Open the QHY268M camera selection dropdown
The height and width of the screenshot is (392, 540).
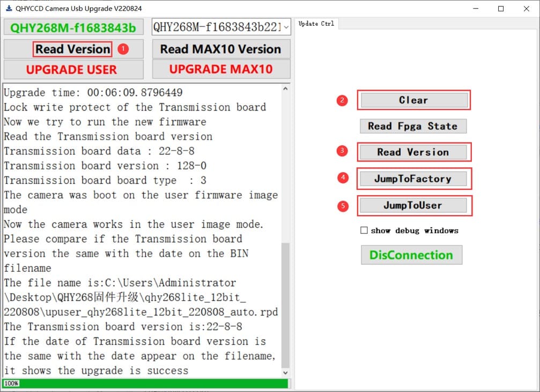[x=221, y=27]
